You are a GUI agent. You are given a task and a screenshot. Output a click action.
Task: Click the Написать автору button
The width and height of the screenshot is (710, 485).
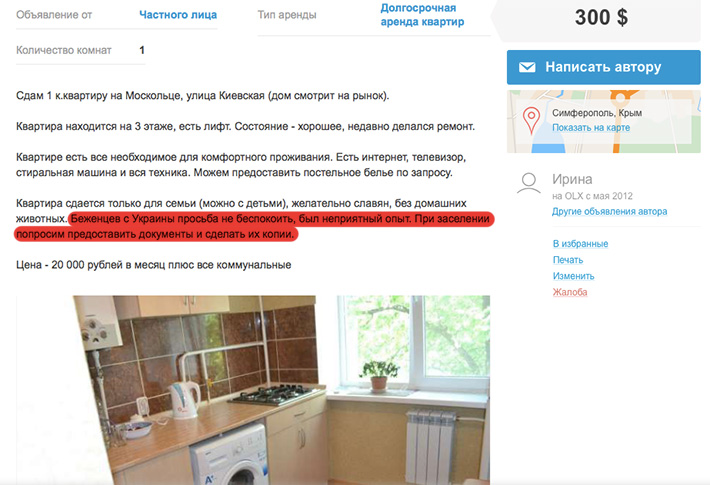coord(603,67)
